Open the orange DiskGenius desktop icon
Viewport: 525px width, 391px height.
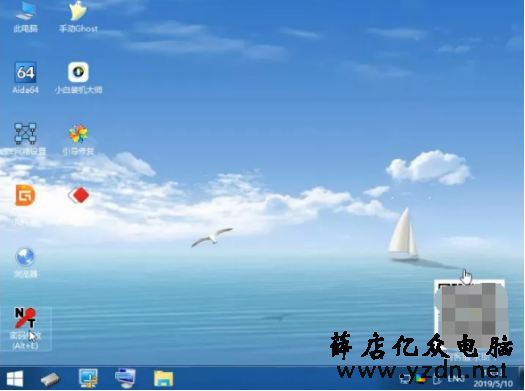(25, 196)
